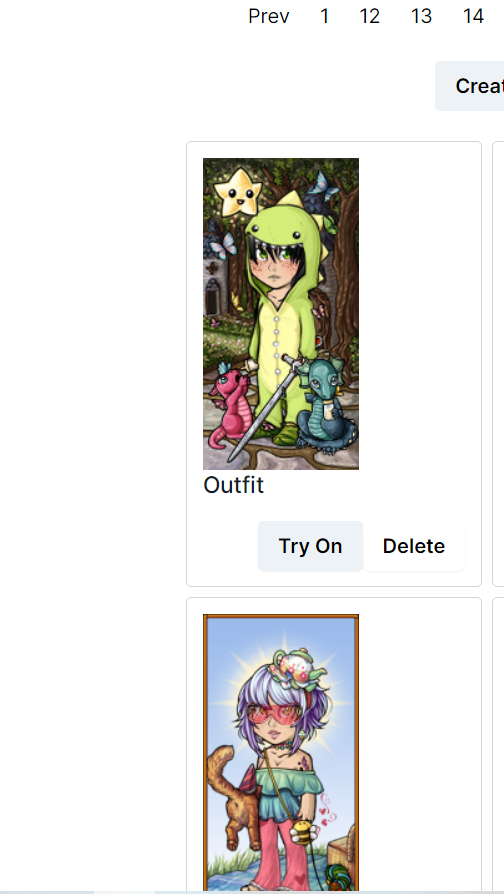504x894 pixels.
Task: Go to the previous page via Prev
Action: [x=269, y=17]
